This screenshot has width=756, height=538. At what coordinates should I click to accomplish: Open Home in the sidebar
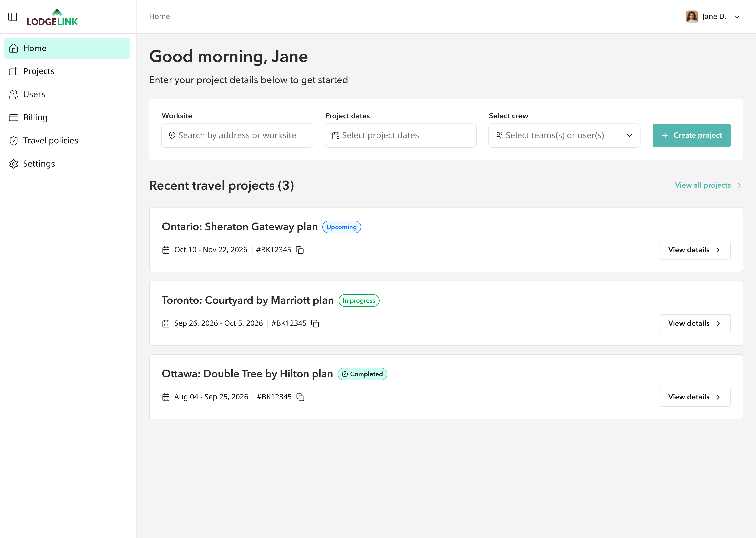(x=67, y=48)
